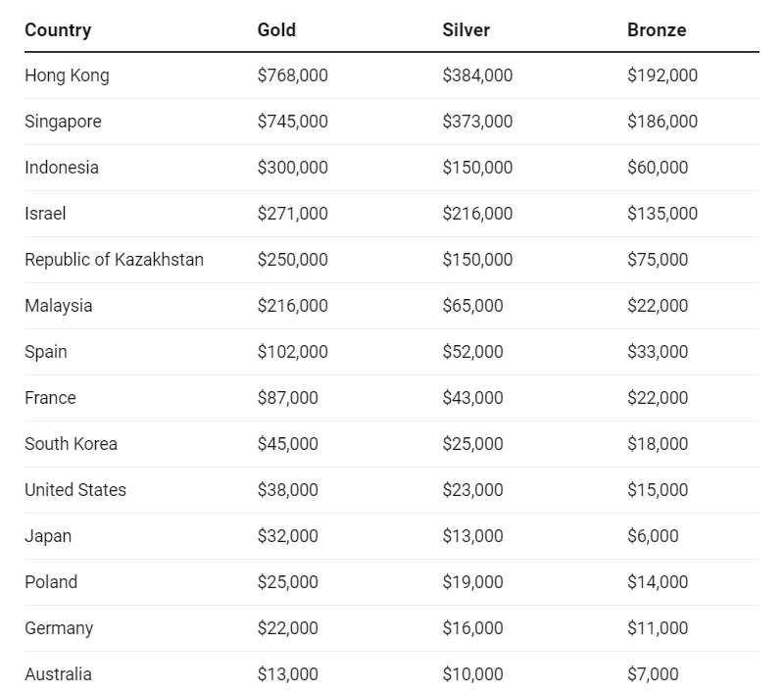Select Japan's bronze value $6,000
This screenshot has height=694, width=784.
[x=653, y=536]
